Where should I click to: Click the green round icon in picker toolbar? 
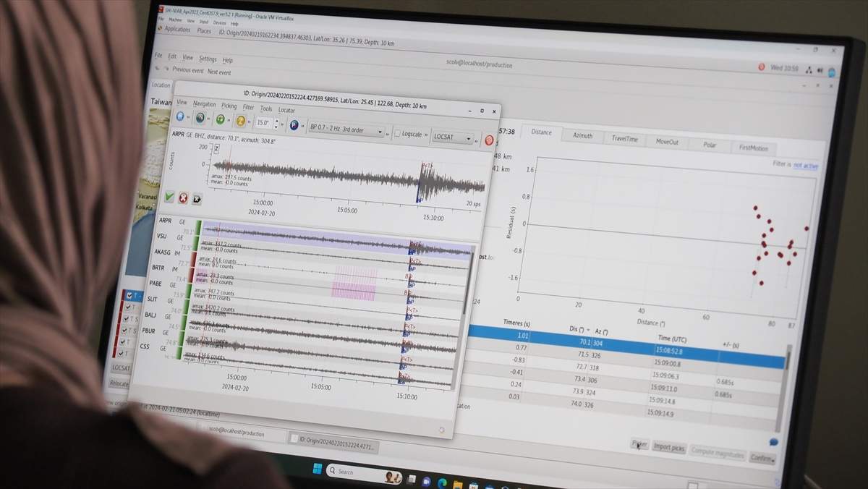coord(221,120)
